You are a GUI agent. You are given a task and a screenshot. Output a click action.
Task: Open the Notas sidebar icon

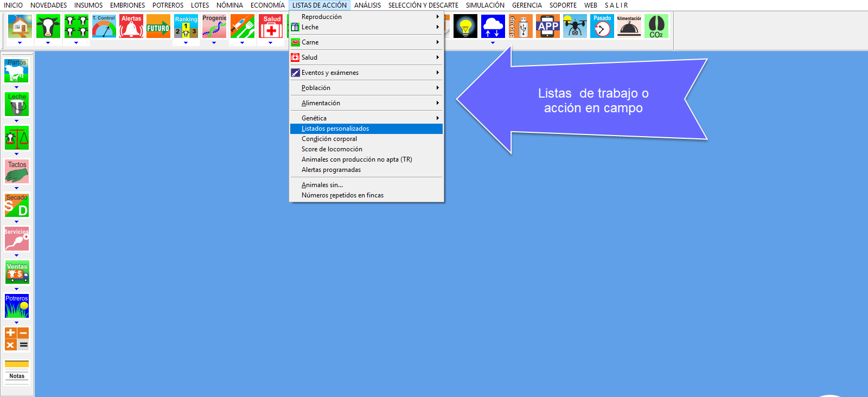17,371
